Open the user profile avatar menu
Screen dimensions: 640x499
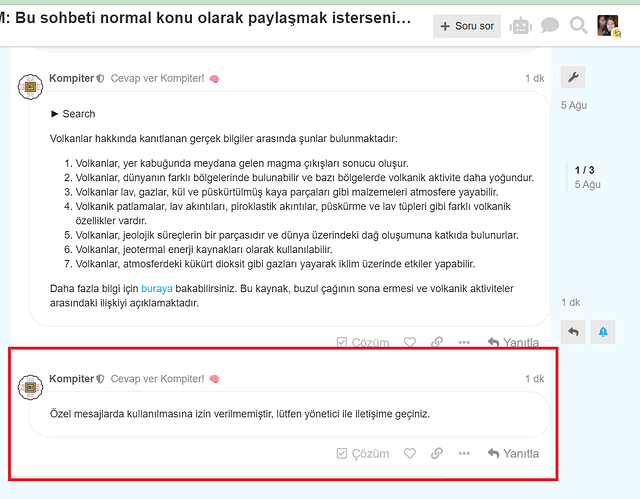tap(608, 26)
